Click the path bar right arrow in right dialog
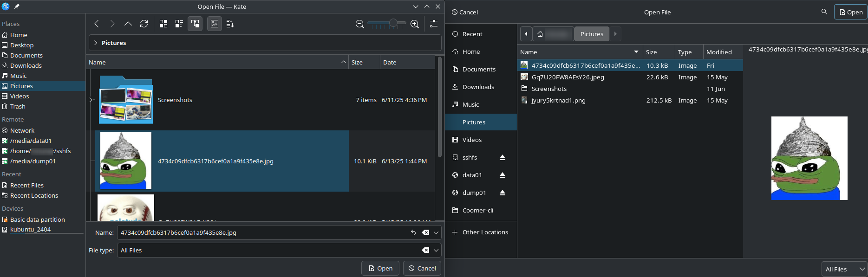868x277 pixels. point(615,34)
